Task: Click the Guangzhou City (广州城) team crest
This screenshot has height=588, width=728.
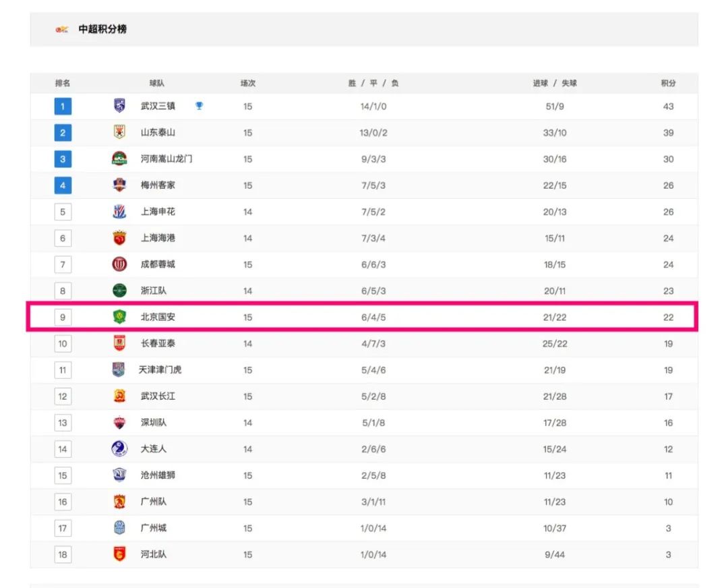Action: (119, 528)
